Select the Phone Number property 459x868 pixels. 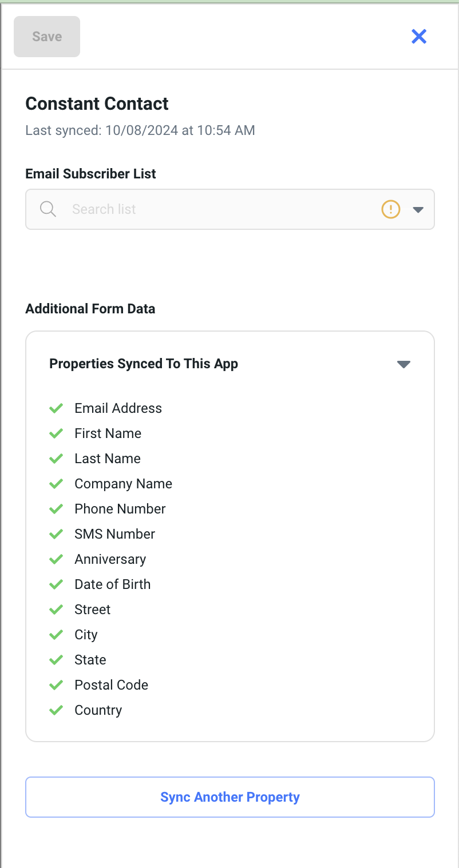[x=120, y=509]
